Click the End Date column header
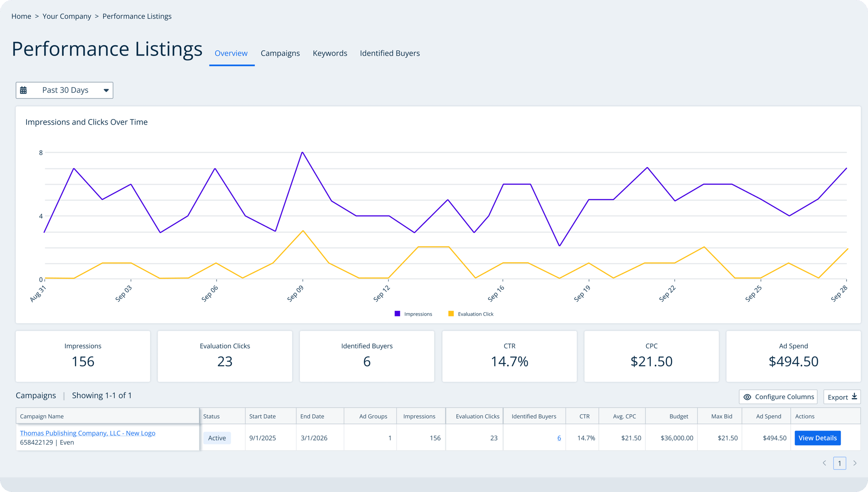Screen dimensions: 868x492 tap(320, 416)
